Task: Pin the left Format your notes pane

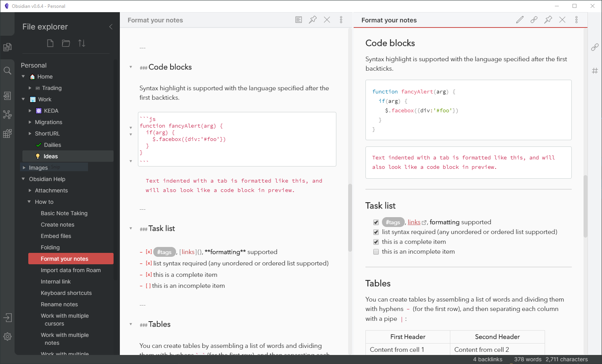Action: click(313, 20)
